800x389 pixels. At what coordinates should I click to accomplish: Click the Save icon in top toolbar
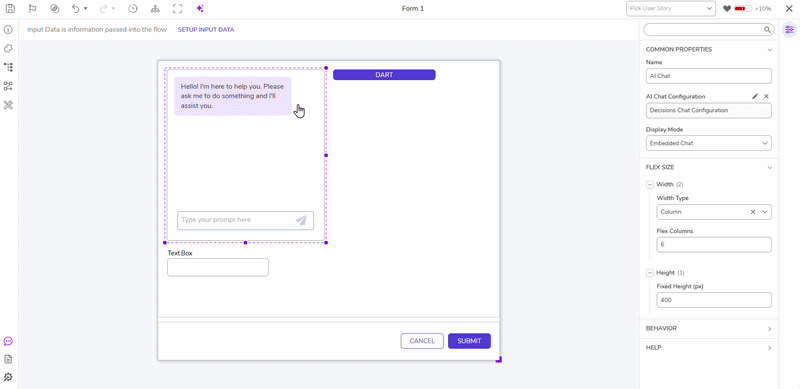(10, 9)
